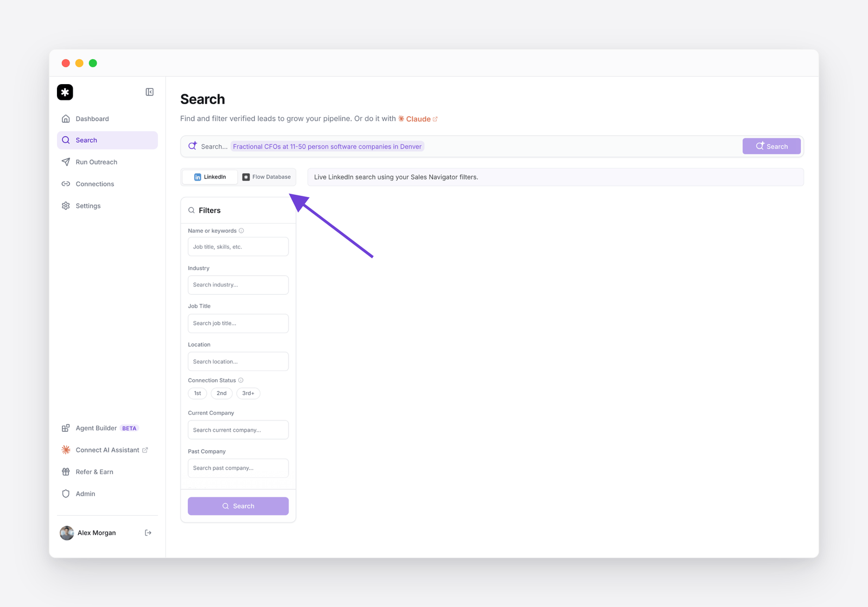Toggle the 3rd+ connection filter
Viewport: 868px width, 607px height.
(x=248, y=393)
